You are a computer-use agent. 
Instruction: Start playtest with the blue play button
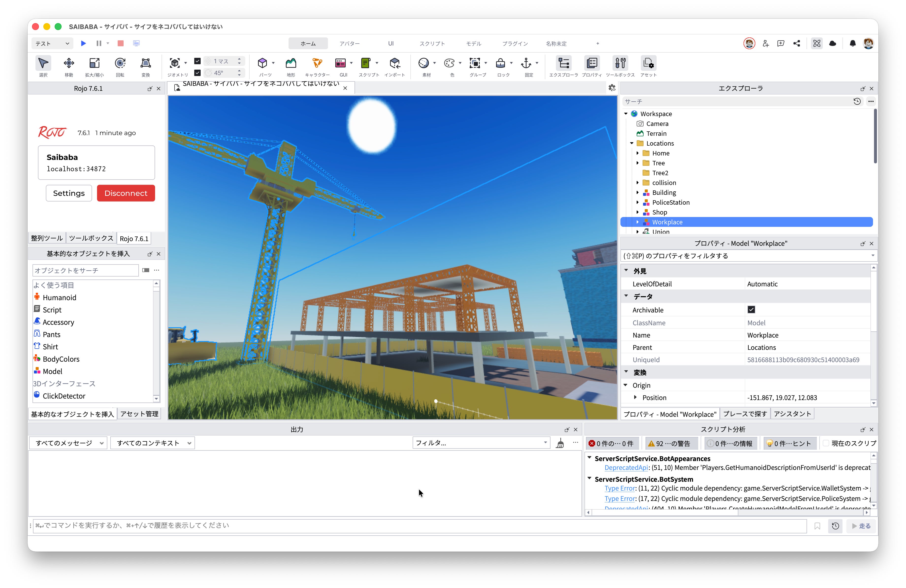tap(83, 43)
